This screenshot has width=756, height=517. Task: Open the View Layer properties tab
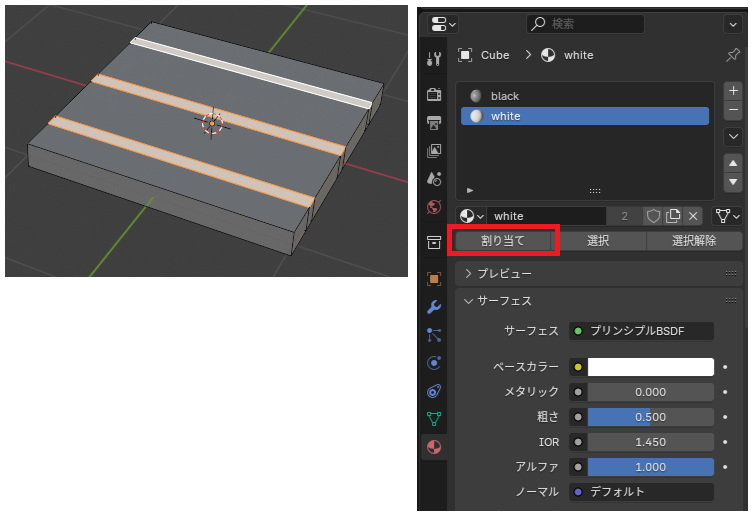(434, 150)
